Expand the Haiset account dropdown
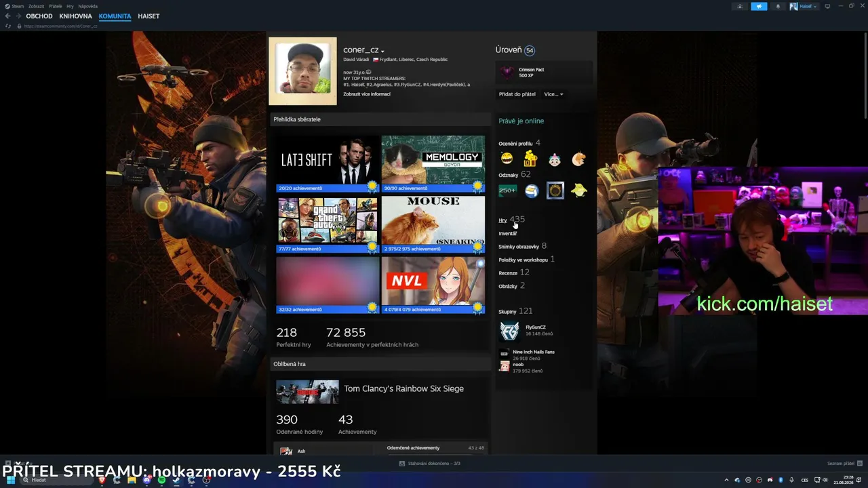The width and height of the screenshot is (868, 488). pyautogui.click(x=804, y=6)
